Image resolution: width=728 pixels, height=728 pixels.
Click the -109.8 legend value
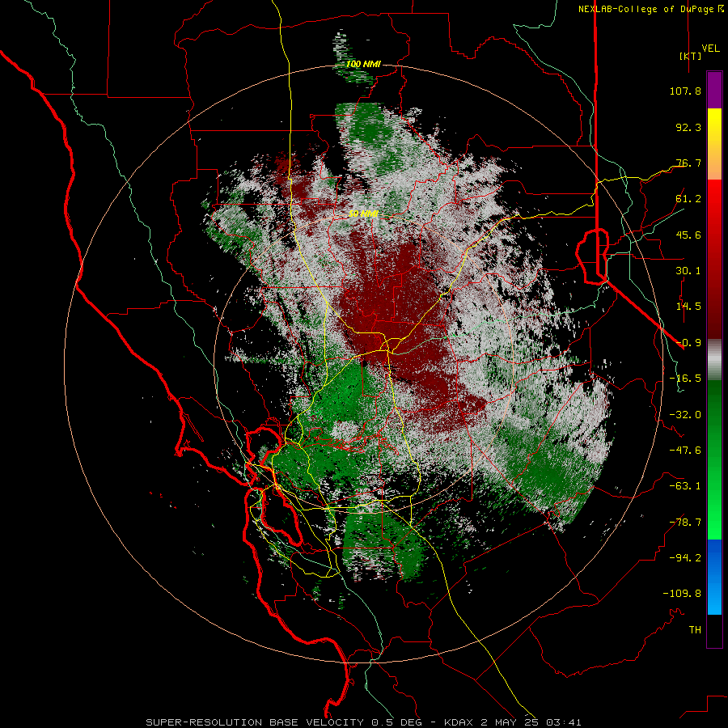[682, 594]
